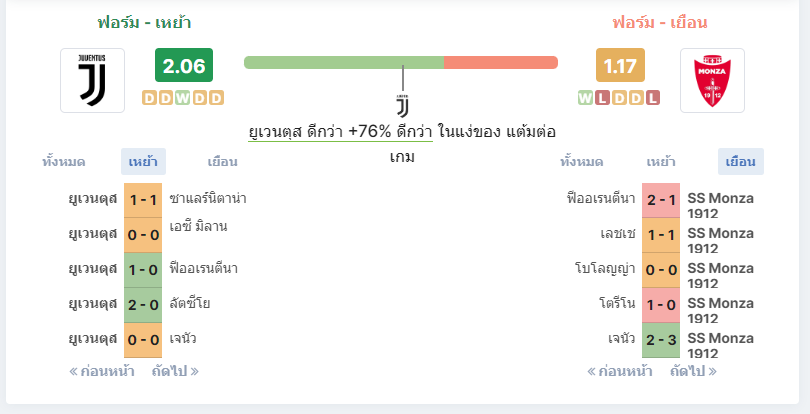Click the green portion of the comparison bar
The image size is (810, 414).
[344, 63]
